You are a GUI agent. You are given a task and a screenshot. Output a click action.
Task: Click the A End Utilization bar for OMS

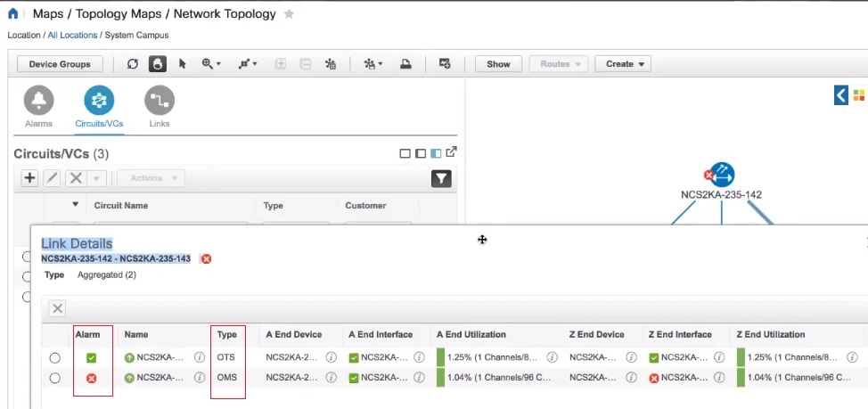(x=440, y=378)
